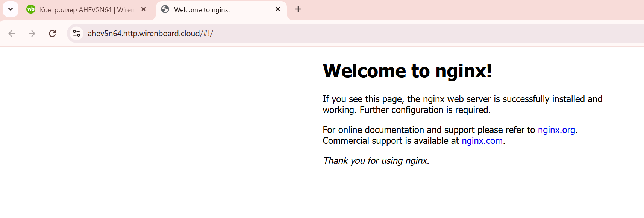This screenshot has height=218, width=644.
Task: Open the nginx.org link
Action: (x=556, y=130)
